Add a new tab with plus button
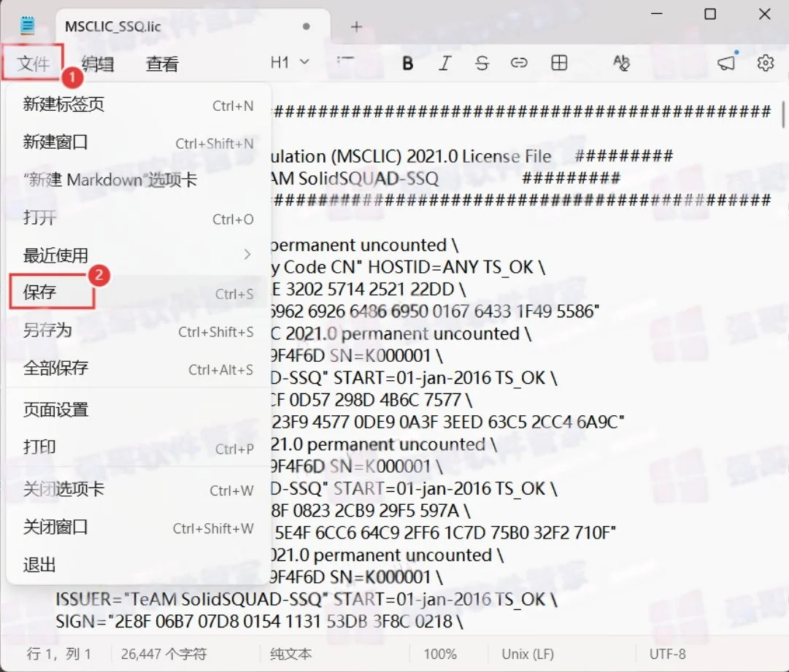The width and height of the screenshot is (789, 672). pos(356,27)
